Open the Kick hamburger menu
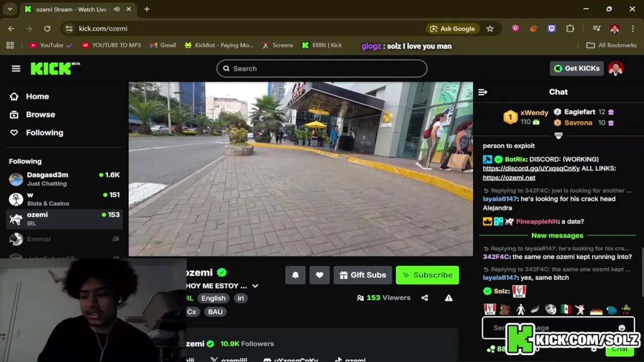This screenshot has height=362, width=644. click(x=16, y=68)
